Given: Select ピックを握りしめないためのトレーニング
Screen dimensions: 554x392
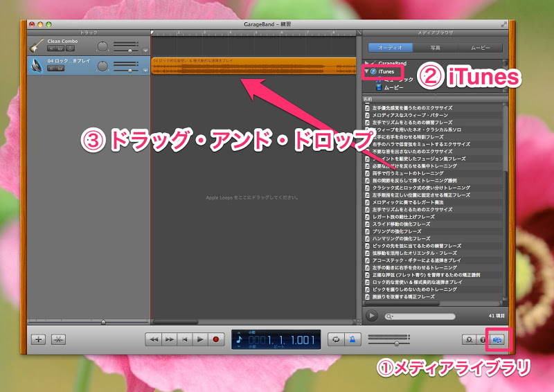Looking at the screenshot, I should (414, 289).
